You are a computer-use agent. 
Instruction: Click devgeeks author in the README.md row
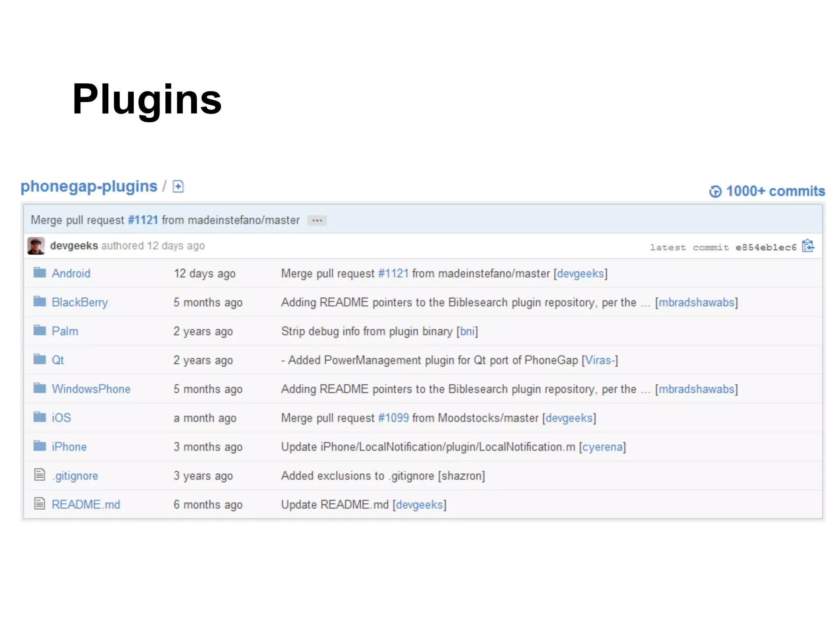click(x=420, y=505)
